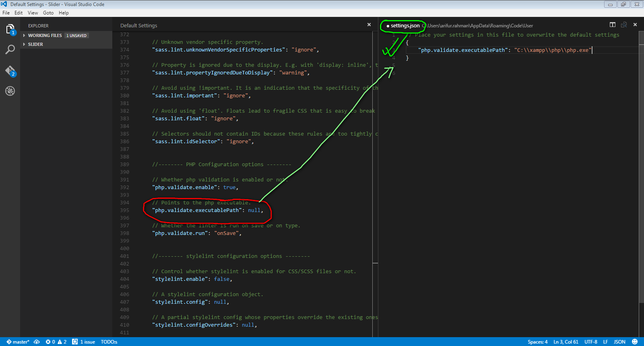The width and height of the screenshot is (644, 346).
Task: Click the "sass.lint.important": "ignore" line
Action: pyautogui.click(x=201, y=96)
